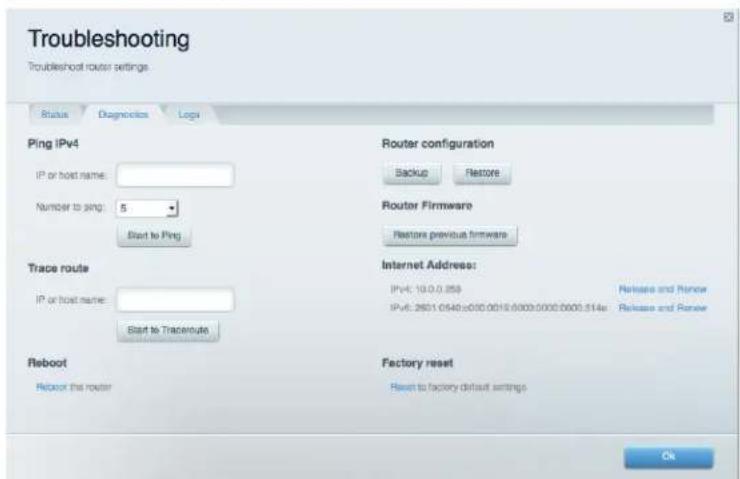Close the Troubleshooting dialog with the X icon

(x=728, y=17)
